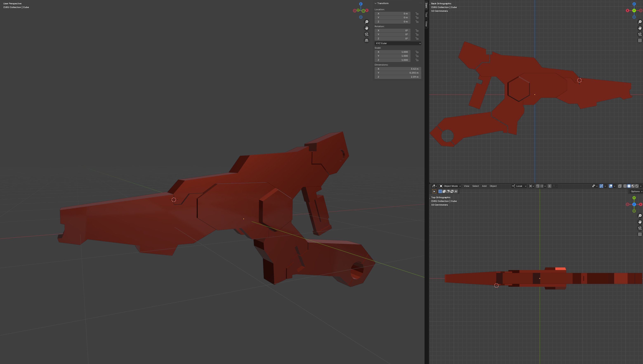Switch to material preview shading
Viewport: 643px width, 364px height.
pyautogui.click(x=633, y=186)
